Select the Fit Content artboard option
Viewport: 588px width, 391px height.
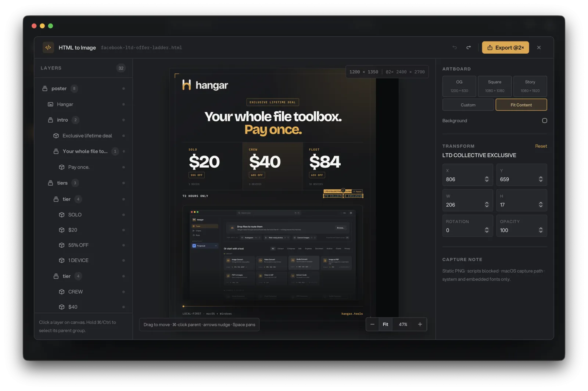(521, 105)
